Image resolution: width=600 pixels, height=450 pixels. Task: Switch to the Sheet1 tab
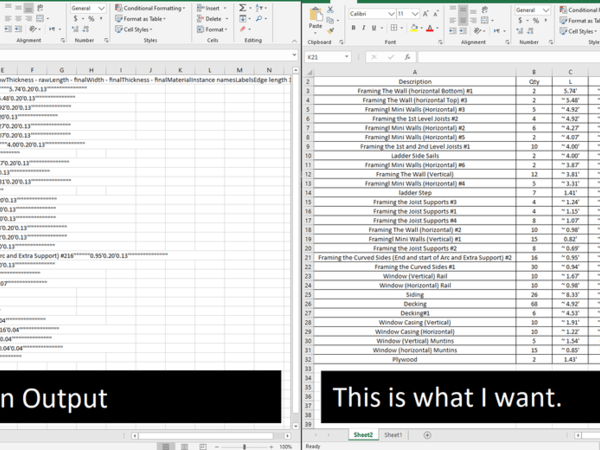click(395, 436)
